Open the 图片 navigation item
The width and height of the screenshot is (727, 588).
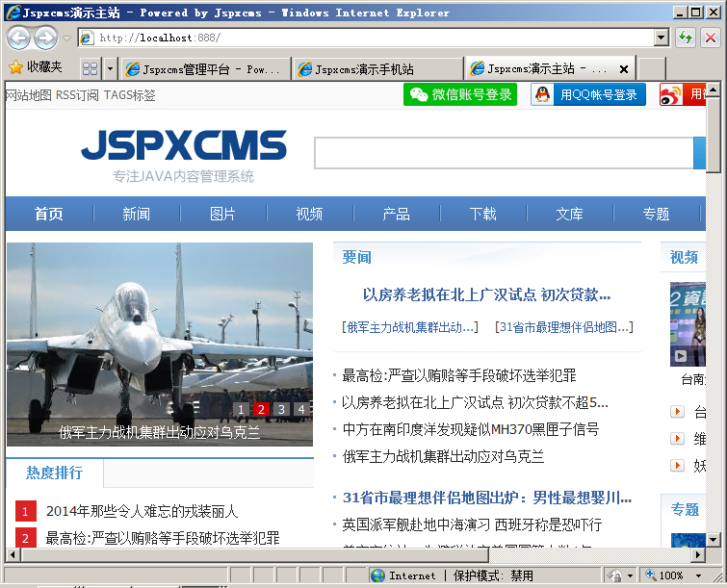(x=223, y=214)
